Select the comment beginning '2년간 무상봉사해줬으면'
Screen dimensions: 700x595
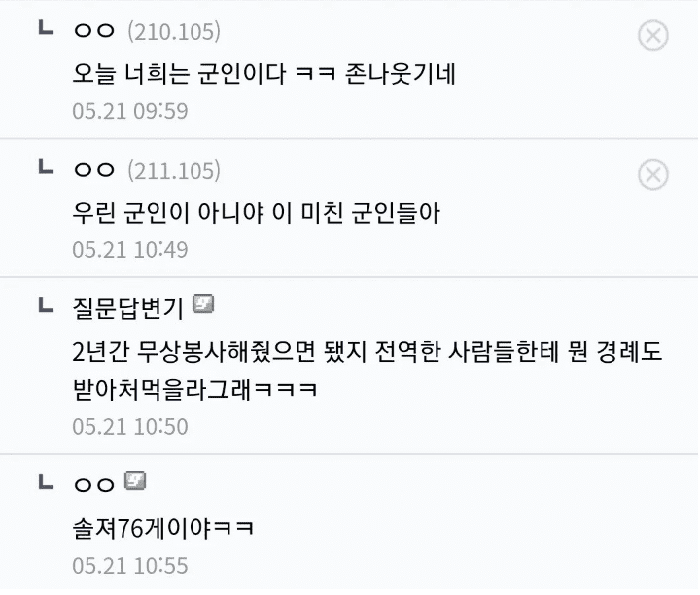point(367,370)
